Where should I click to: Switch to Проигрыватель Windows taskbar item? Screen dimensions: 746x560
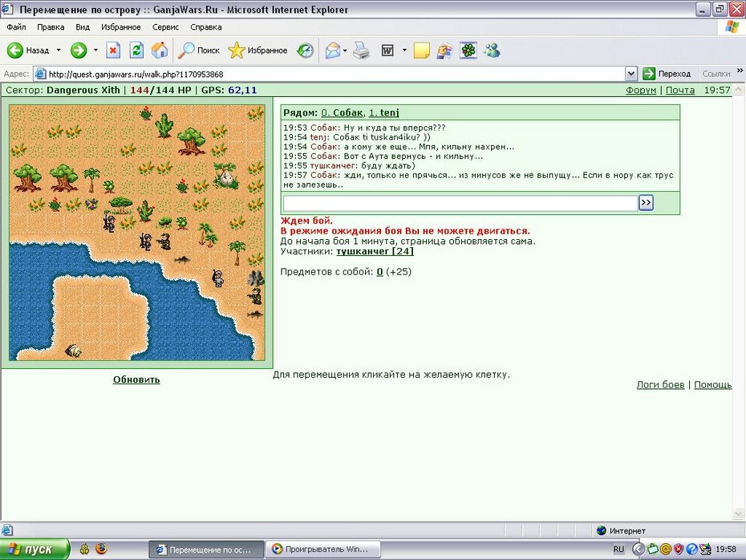pyautogui.click(x=323, y=549)
